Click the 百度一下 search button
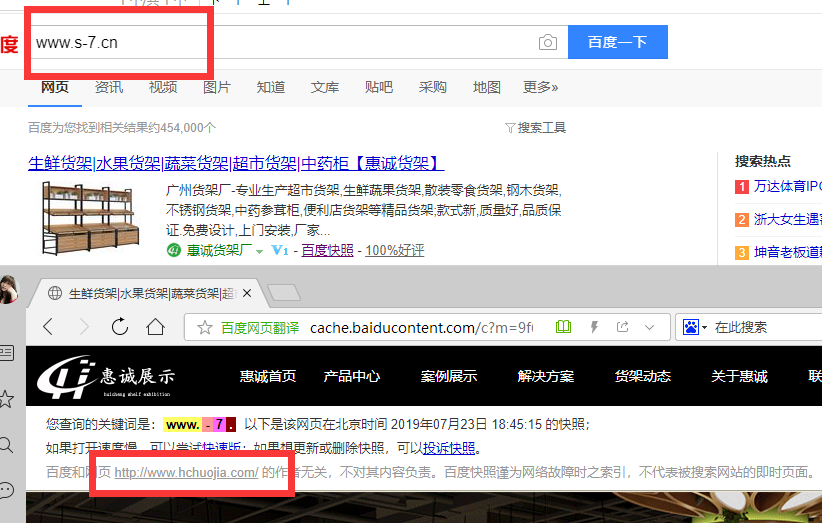 (x=618, y=42)
